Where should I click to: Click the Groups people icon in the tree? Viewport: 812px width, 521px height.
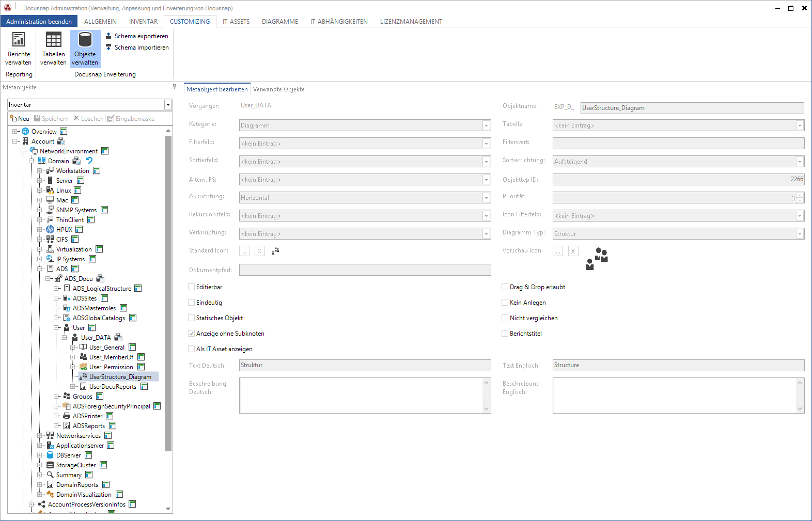[x=67, y=396]
